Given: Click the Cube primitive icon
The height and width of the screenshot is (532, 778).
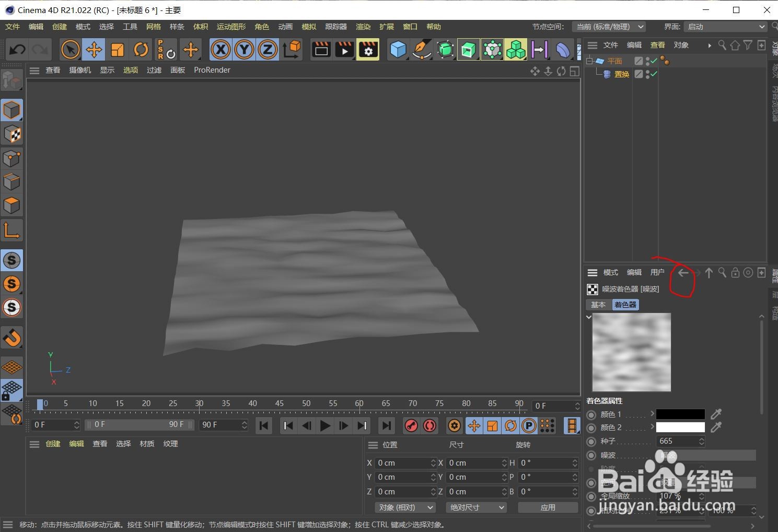Looking at the screenshot, I should pos(398,49).
